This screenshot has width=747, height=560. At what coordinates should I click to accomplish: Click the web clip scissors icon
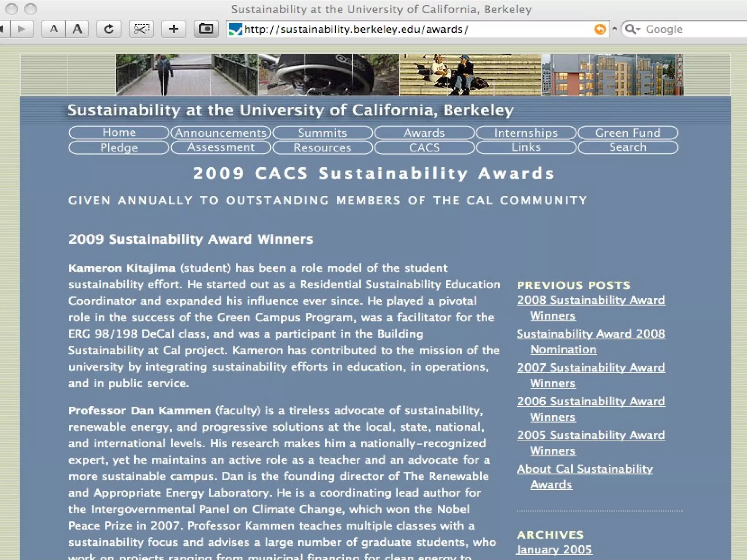pos(141,29)
